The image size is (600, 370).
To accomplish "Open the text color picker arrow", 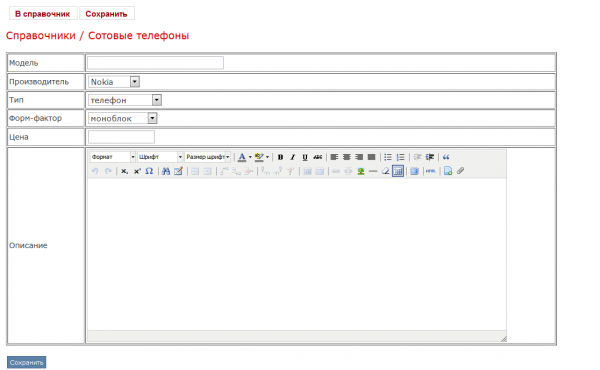I will pos(250,157).
